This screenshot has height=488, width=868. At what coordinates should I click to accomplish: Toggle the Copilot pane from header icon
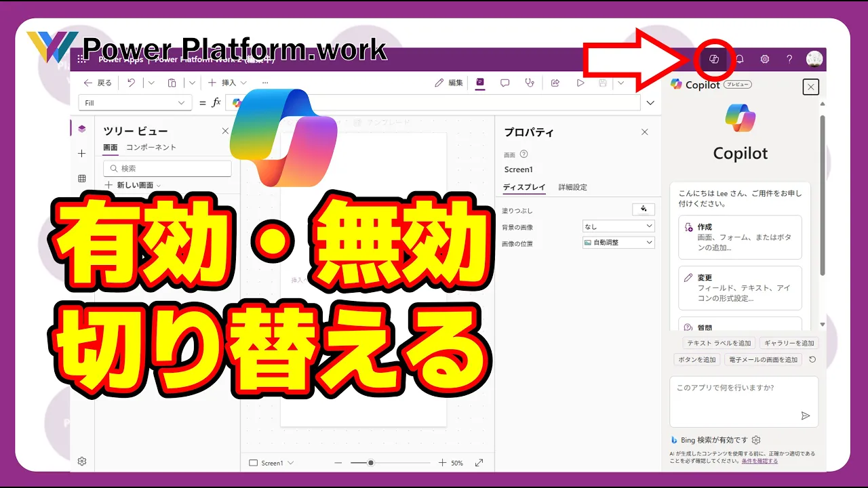pyautogui.click(x=713, y=59)
